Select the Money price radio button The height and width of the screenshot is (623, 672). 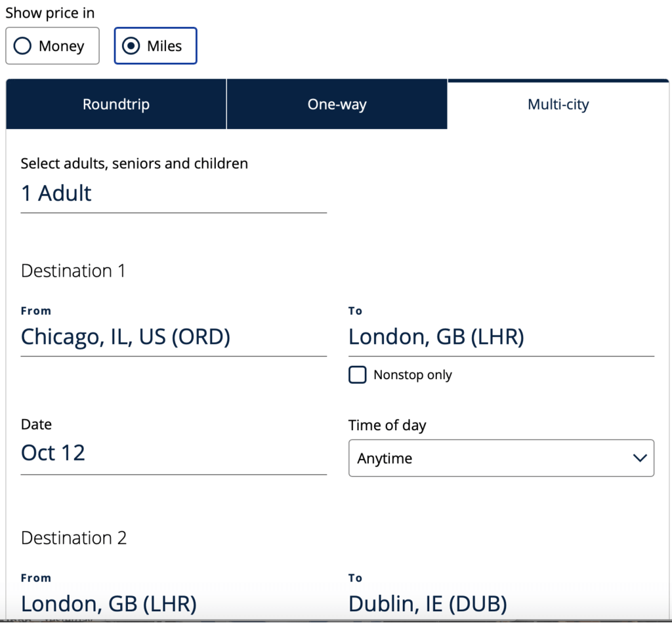pos(52,46)
